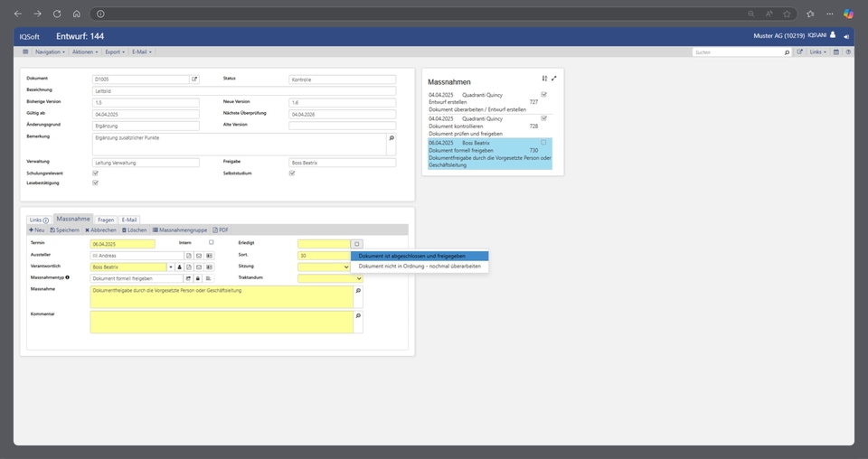Click the Neu button
868x459 pixels.
coord(37,230)
